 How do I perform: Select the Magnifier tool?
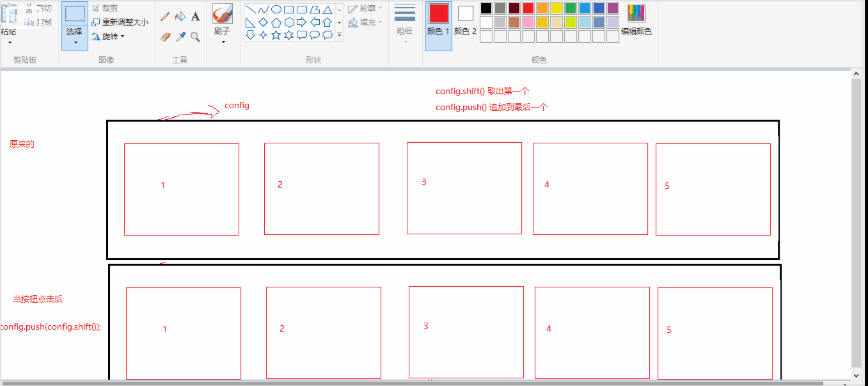(196, 37)
